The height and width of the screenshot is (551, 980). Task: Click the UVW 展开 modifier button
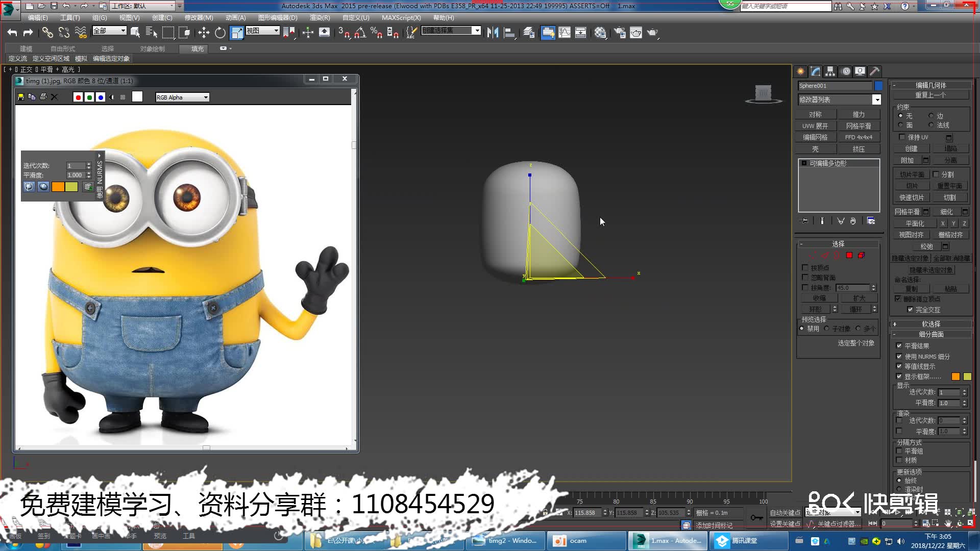[x=815, y=126]
